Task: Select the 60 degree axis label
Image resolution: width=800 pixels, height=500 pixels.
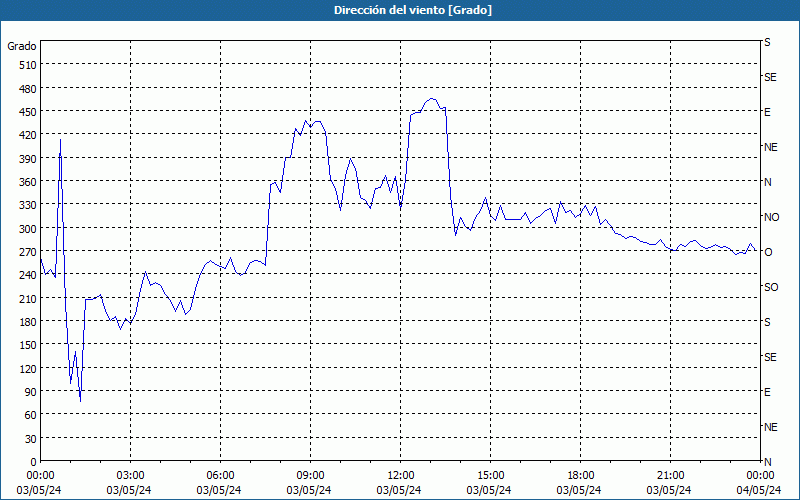Action: 31,415
